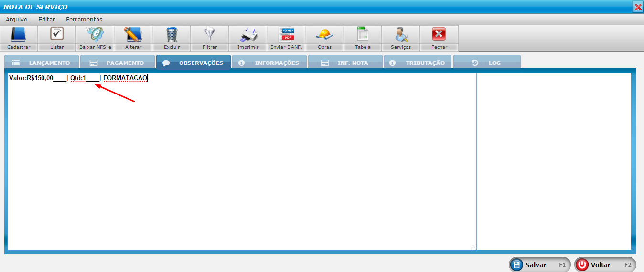Switch to the INFORMAÇÕES tab

tap(269, 63)
